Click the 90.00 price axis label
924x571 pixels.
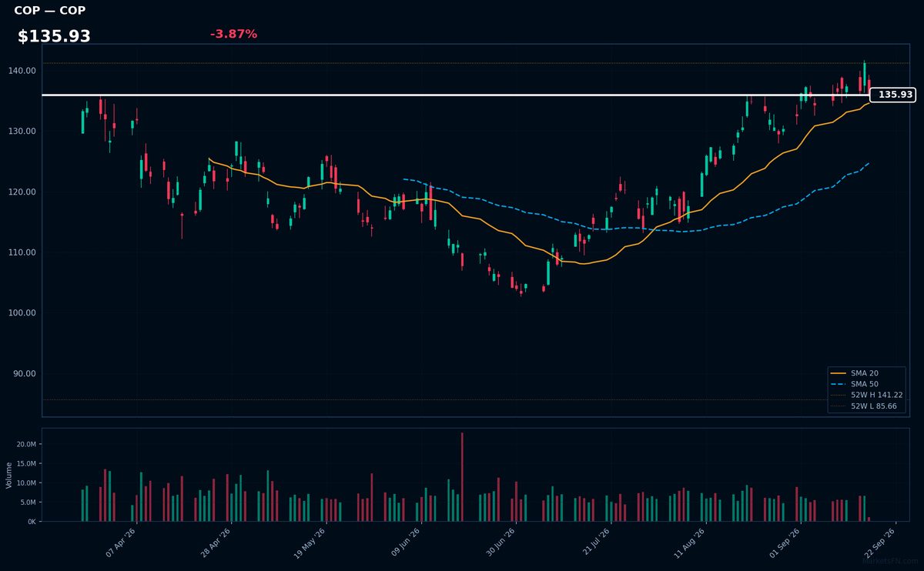pos(26,374)
